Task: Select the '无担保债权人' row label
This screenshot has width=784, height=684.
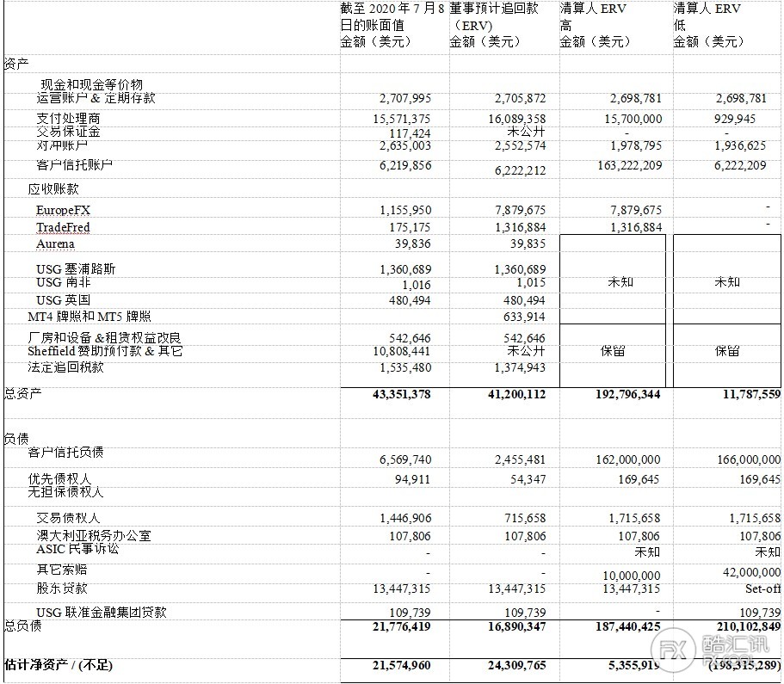Action: [x=66, y=492]
